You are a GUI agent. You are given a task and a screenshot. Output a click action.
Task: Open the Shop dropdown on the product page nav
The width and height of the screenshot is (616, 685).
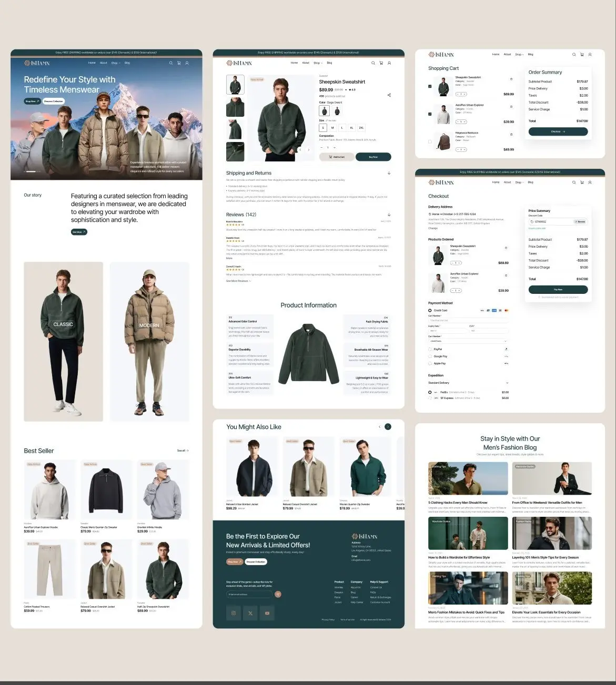tap(318, 63)
